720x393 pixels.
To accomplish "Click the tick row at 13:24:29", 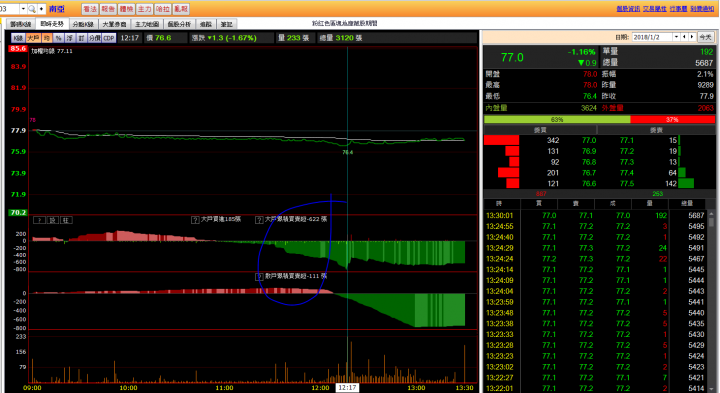I will pyautogui.click(x=595, y=248).
